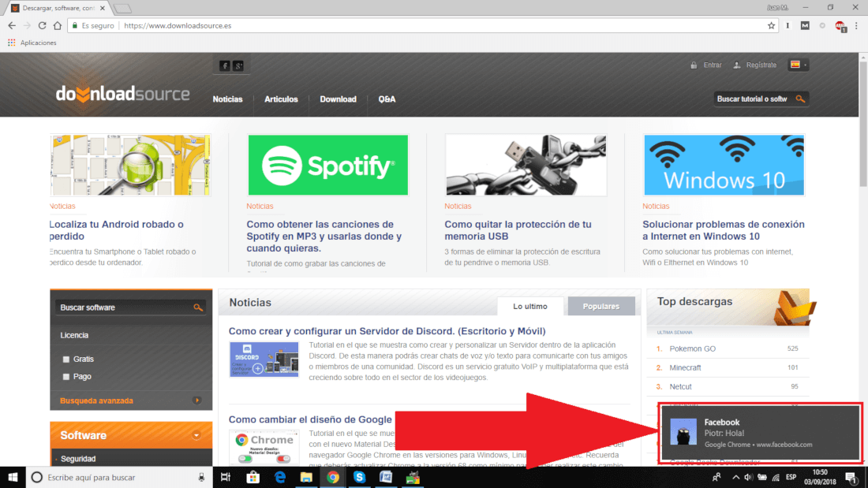Click the Spotify article thumbnail

coord(327,165)
